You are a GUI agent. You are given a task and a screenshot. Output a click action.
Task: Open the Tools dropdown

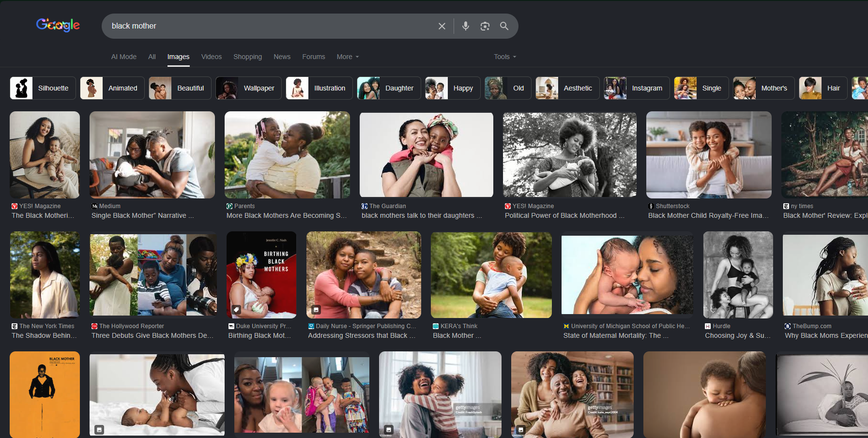click(x=504, y=57)
